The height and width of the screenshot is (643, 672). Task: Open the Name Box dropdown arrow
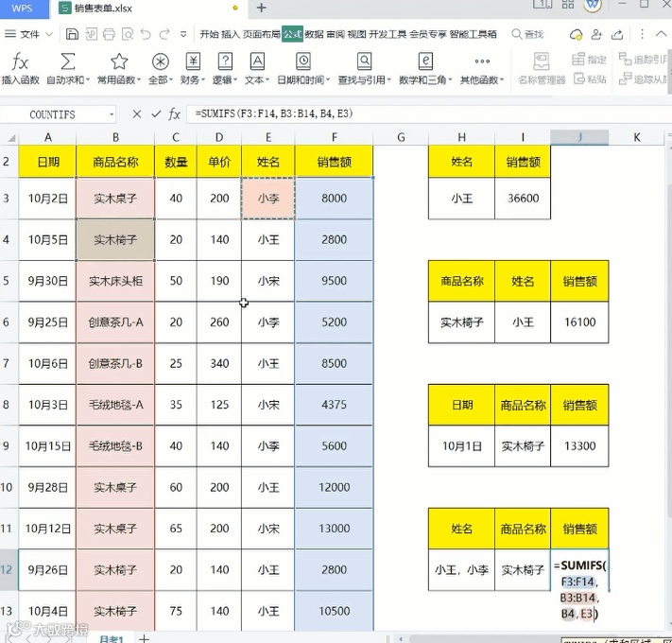[112, 114]
